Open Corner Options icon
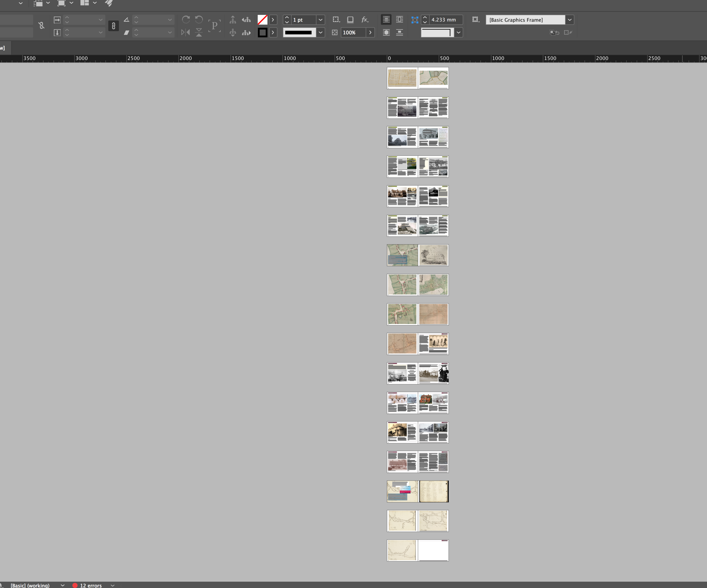 (336, 20)
